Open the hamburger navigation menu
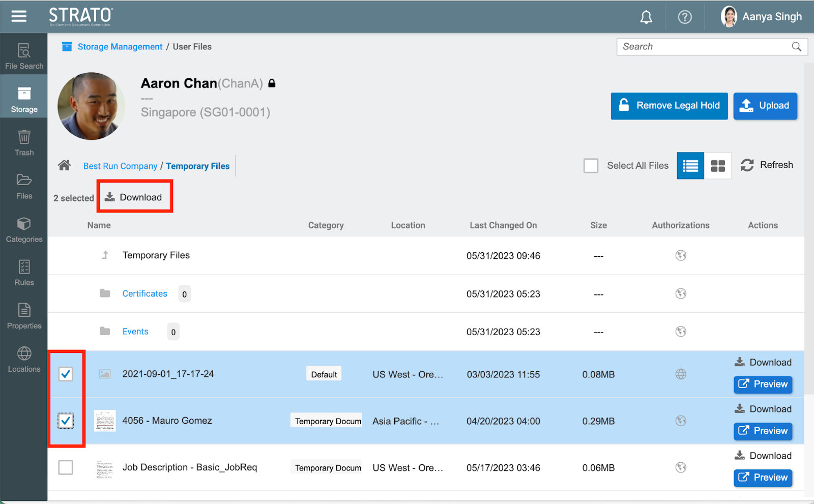 (19, 16)
